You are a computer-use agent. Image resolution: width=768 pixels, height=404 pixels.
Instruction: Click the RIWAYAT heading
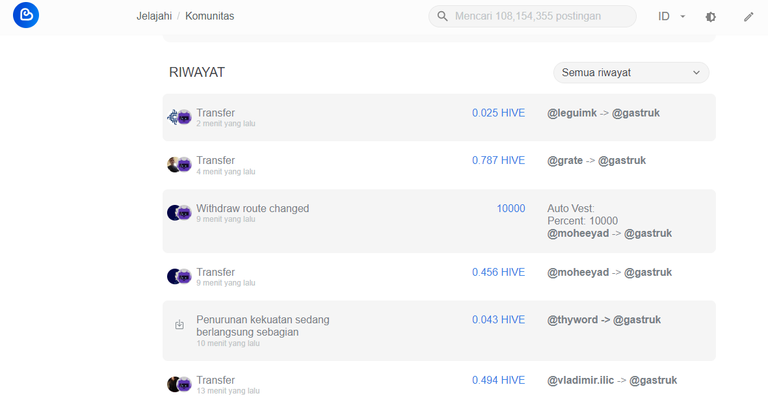[197, 72]
